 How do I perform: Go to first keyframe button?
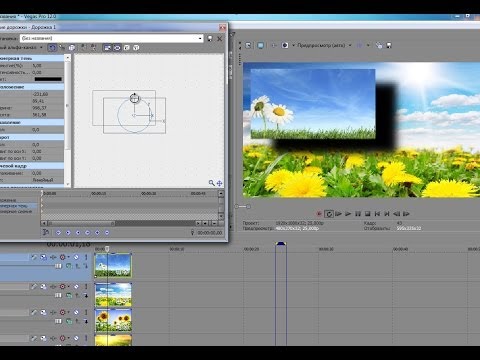coord(58,233)
